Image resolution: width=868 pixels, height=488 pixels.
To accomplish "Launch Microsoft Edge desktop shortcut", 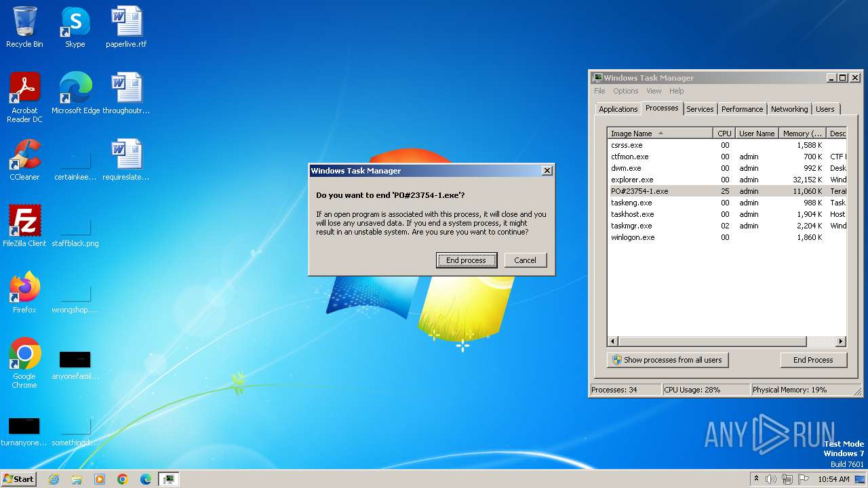I will click(x=75, y=94).
